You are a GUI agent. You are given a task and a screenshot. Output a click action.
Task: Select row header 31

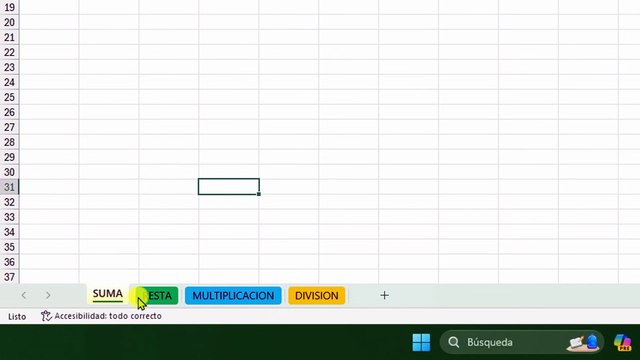pyautogui.click(x=9, y=187)
